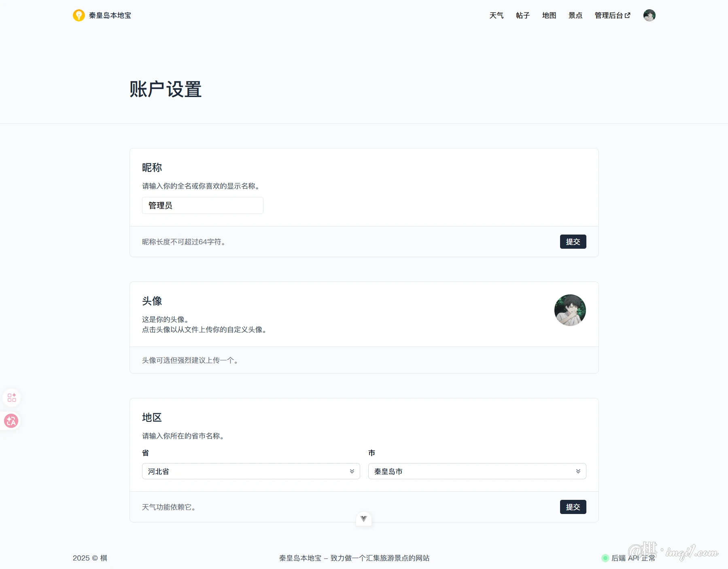Open the 帖子 navigation item
Screen dimensions: 728x569
coord(522,15)
